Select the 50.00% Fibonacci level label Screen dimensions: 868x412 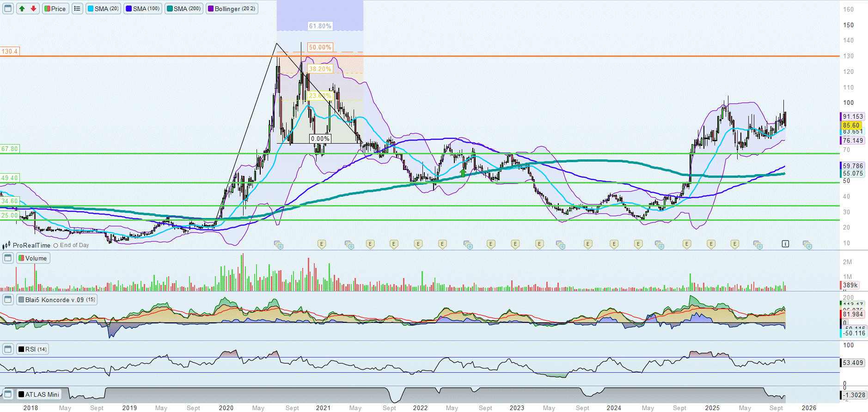coord(320,47)
